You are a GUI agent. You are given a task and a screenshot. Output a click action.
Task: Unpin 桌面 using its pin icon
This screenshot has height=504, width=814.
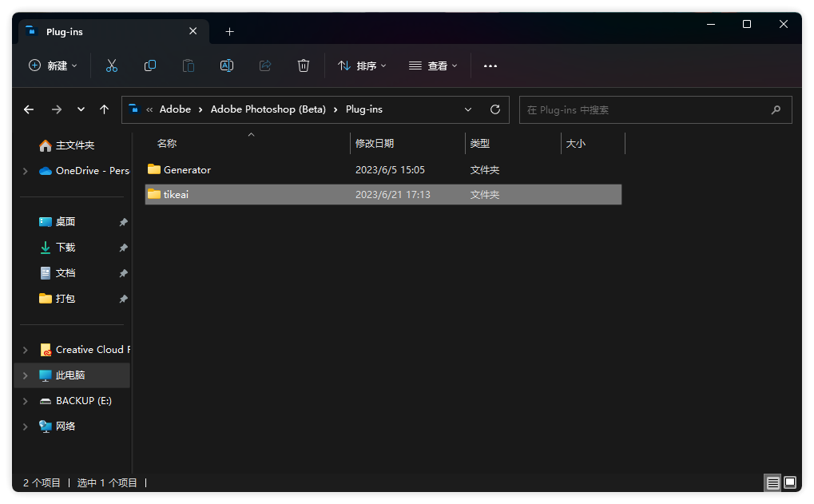click(x=123, y=222)
